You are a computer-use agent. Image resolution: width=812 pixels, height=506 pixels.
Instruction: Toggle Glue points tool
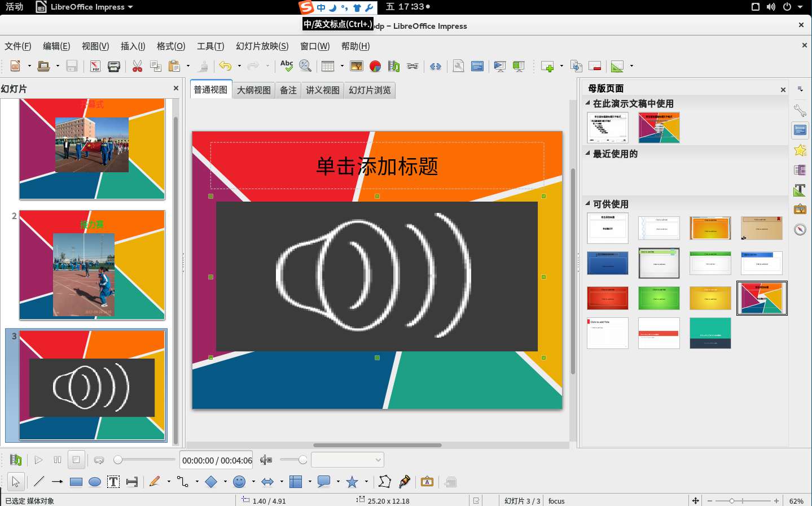(405, 482)
